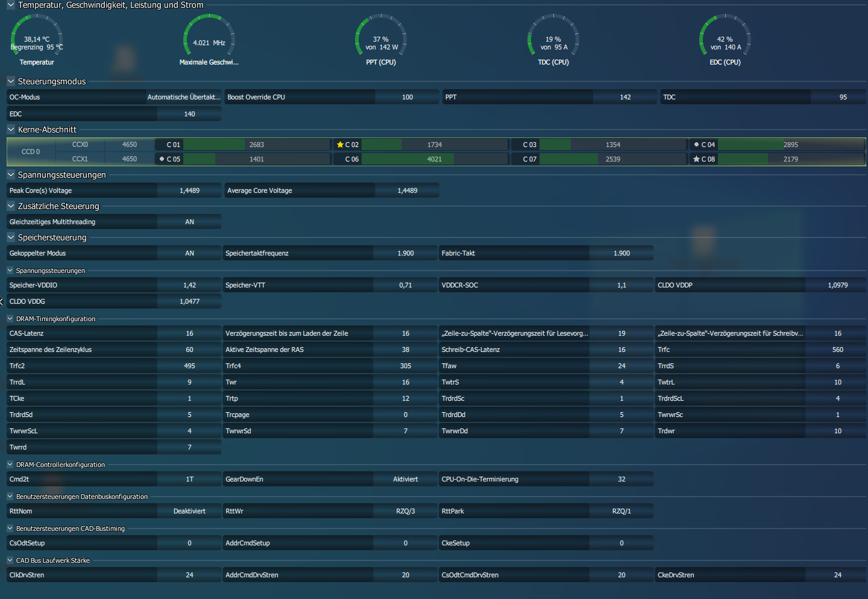Click Speichertaktfrequenz value 1.900
Image resolution: width=868 pixels, height=599 pixels.
tap(406, 253)
